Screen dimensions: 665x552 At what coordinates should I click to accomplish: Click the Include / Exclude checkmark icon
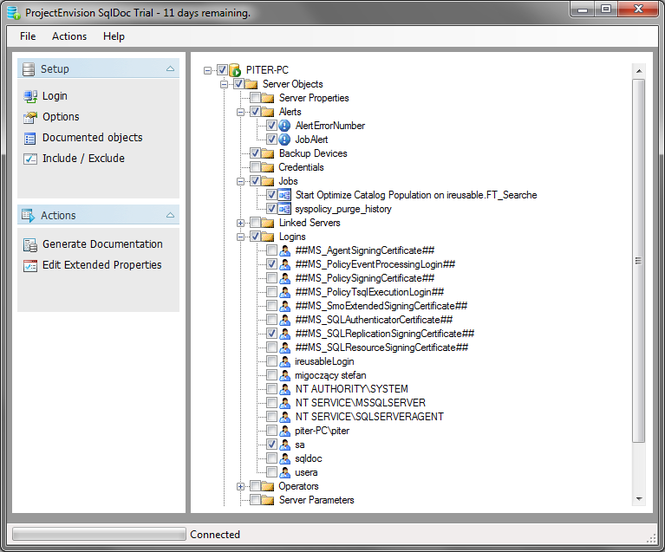point(30,159)
